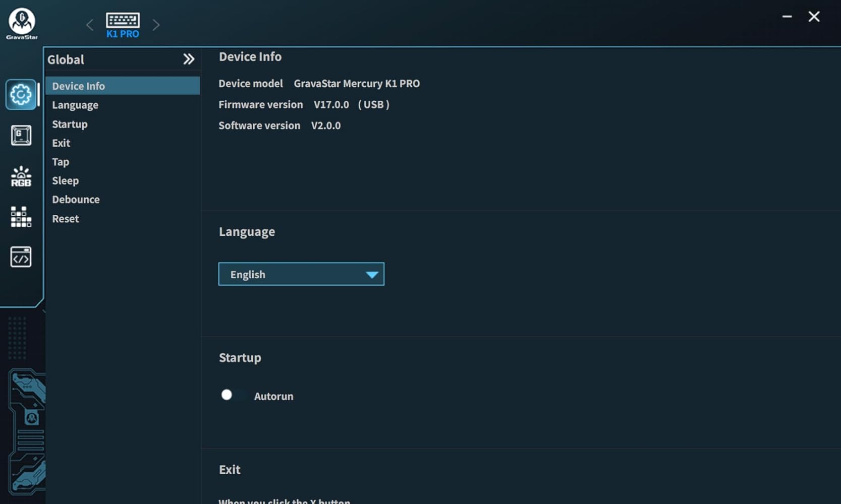The image size is (841, 504).
Task: Open the grid pattern sidebar icon
Action: [x=21, y=217]
